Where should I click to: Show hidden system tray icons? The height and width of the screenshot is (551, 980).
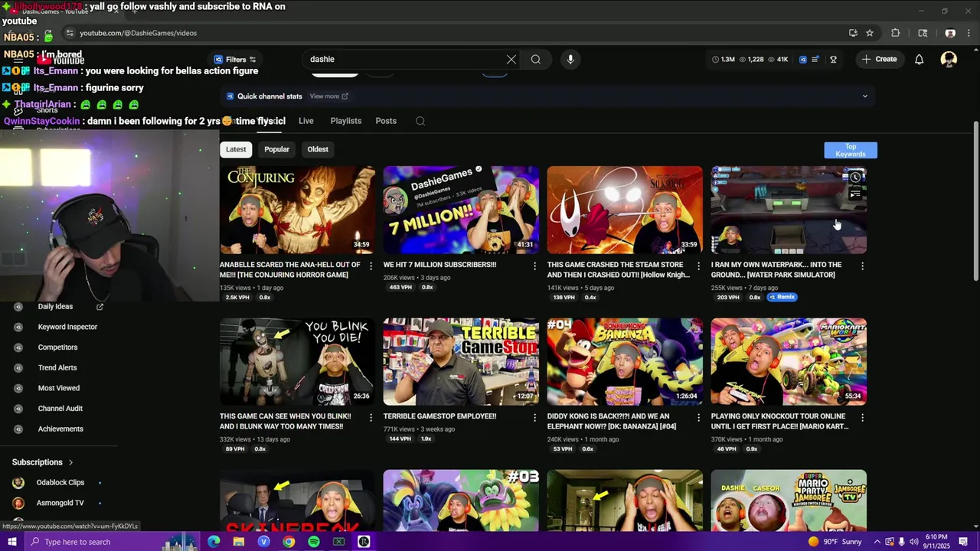(877, 542)
